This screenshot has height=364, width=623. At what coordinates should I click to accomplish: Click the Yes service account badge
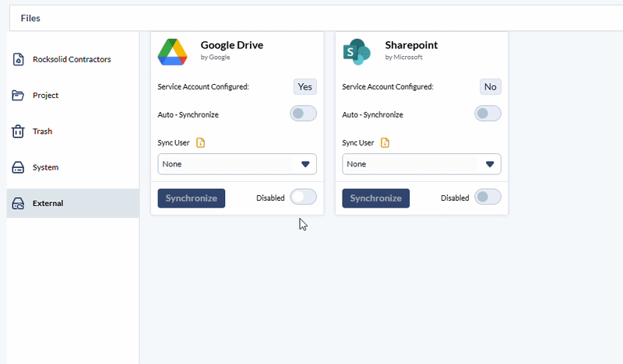[304, 86]
